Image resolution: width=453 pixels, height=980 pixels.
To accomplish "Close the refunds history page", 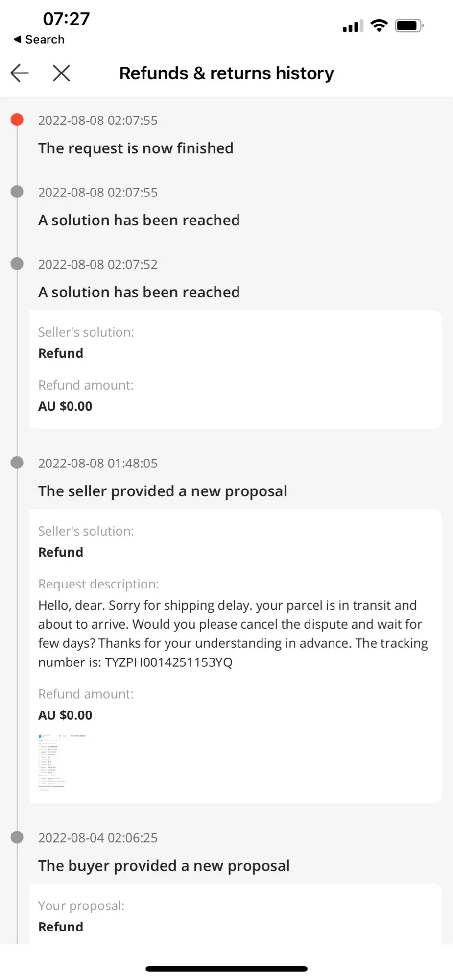I will (x=61, y=73).
